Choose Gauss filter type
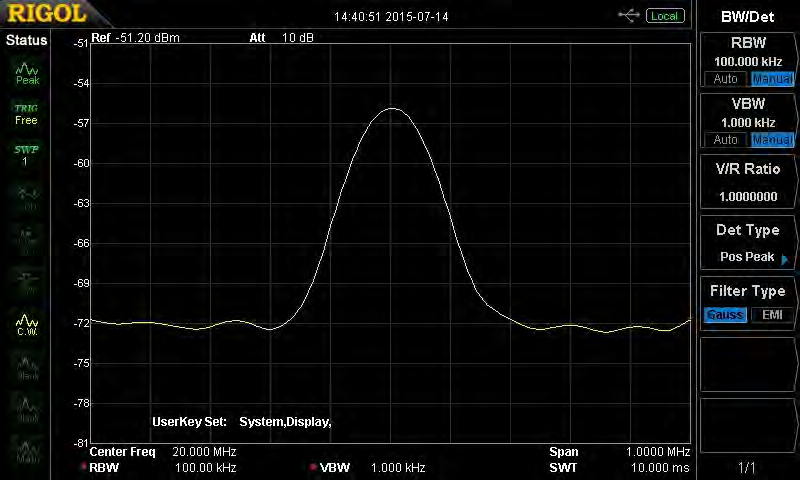Viewport: 800px width, 480px height. click(x=725, y=315)
